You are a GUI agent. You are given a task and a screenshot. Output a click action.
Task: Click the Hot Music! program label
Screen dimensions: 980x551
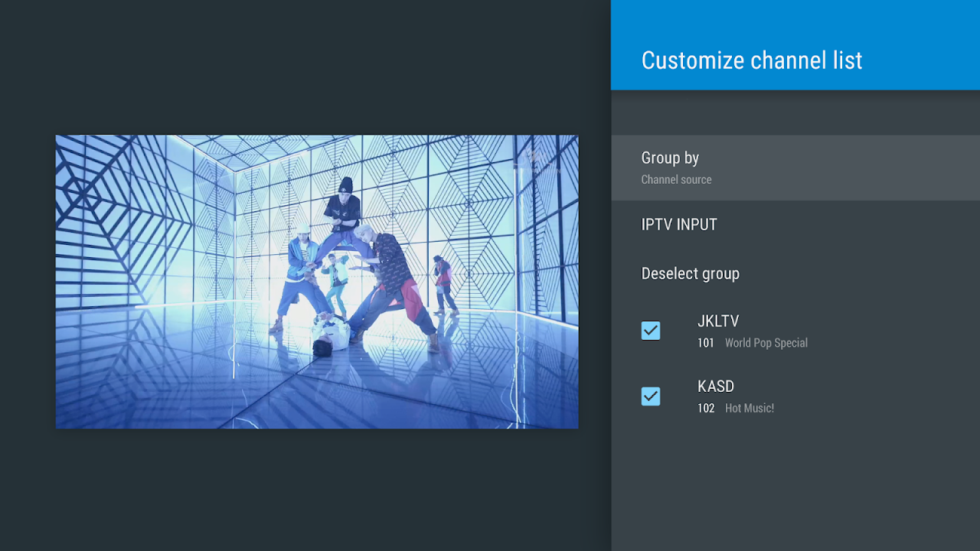[x=750, y=408]
